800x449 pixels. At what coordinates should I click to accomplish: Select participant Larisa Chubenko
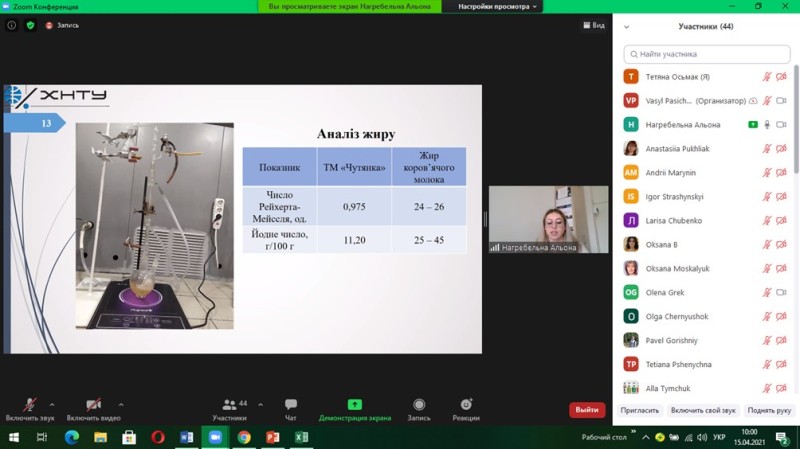(x=704, y=220)
